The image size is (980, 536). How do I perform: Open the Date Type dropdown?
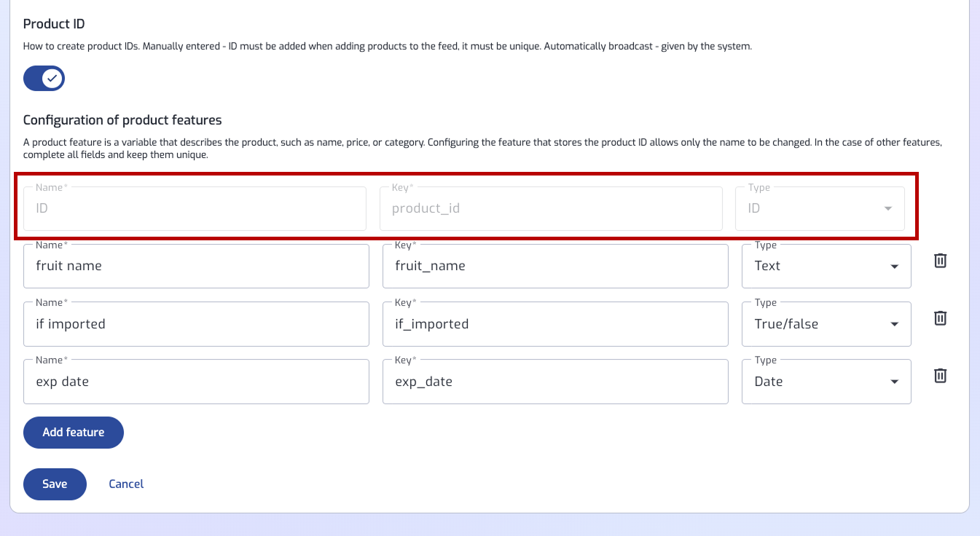[x=826, y=382]
